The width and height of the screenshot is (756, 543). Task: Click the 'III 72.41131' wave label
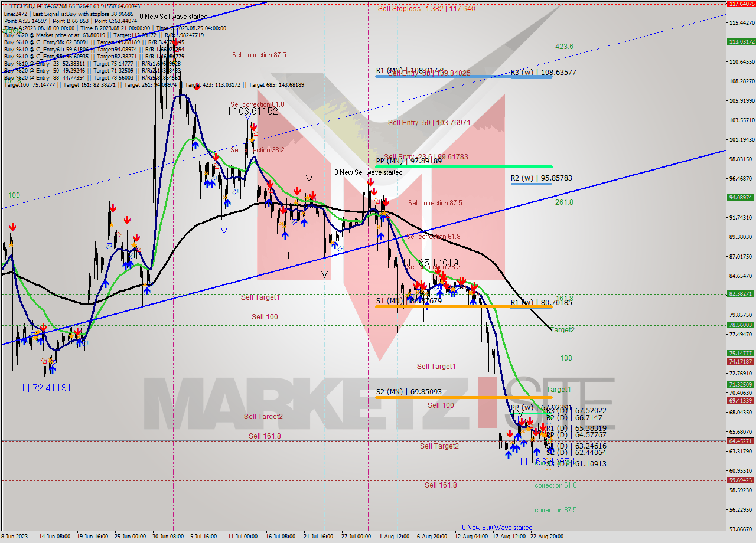click(x=44, y=388)
